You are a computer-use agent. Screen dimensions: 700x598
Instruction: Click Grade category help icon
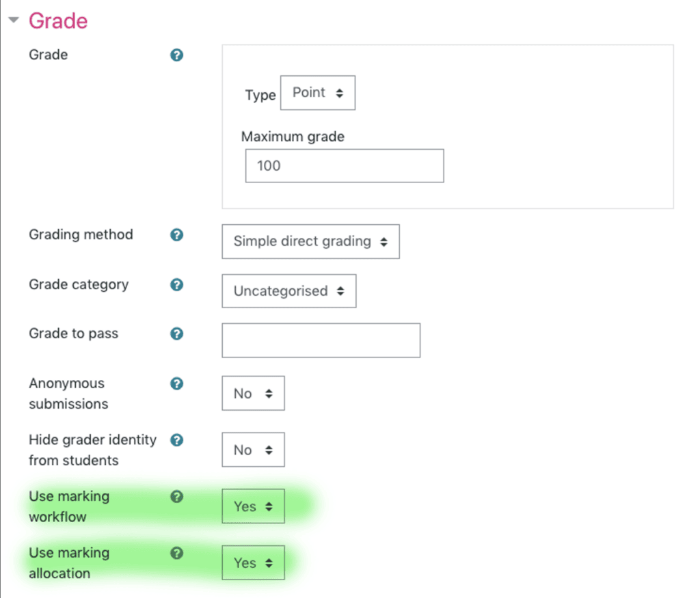point(176,284)
